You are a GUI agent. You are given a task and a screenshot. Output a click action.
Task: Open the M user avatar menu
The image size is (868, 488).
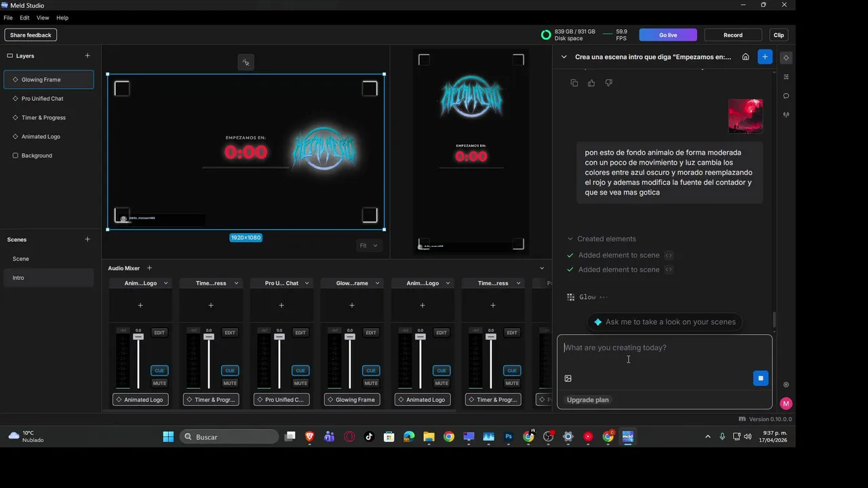[786, 403]
